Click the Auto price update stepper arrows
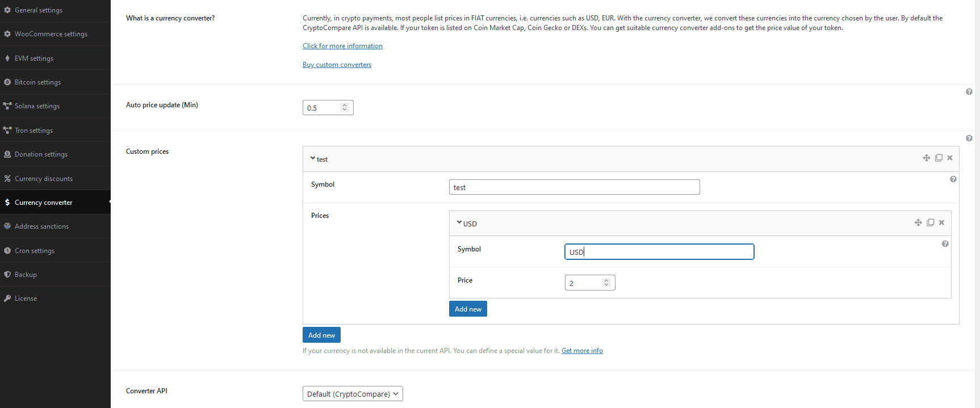 click(x=345, y=107)
